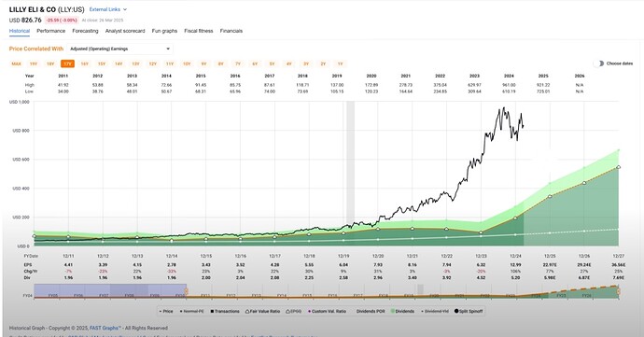Select the 6Y time range
644x337 pixels.
pos(255,63)
